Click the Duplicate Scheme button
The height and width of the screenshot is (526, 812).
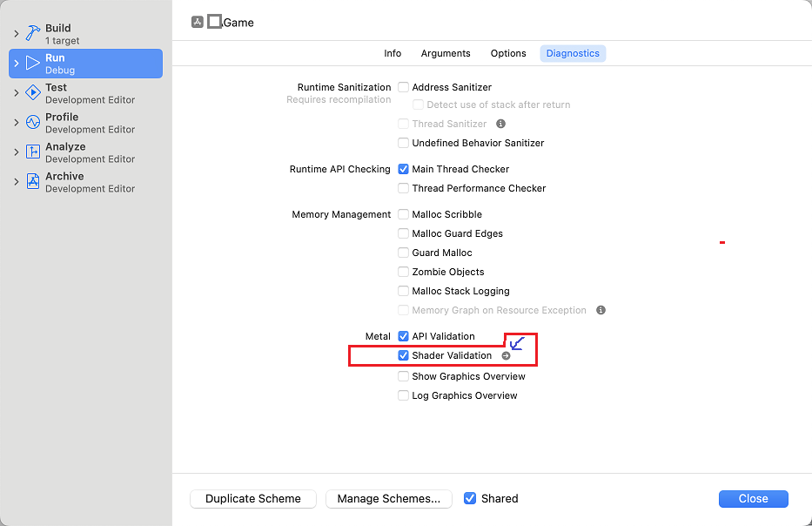(x=253, y=499)
